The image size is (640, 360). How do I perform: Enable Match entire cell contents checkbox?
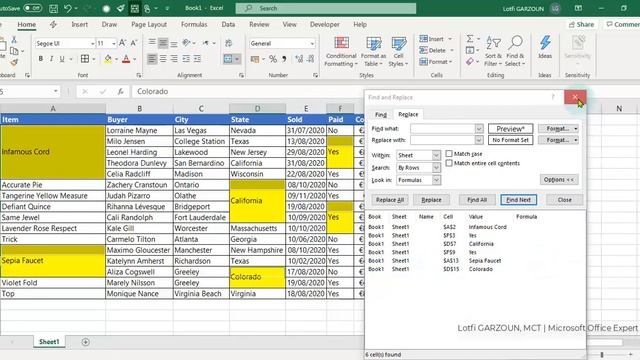(449, 163)
